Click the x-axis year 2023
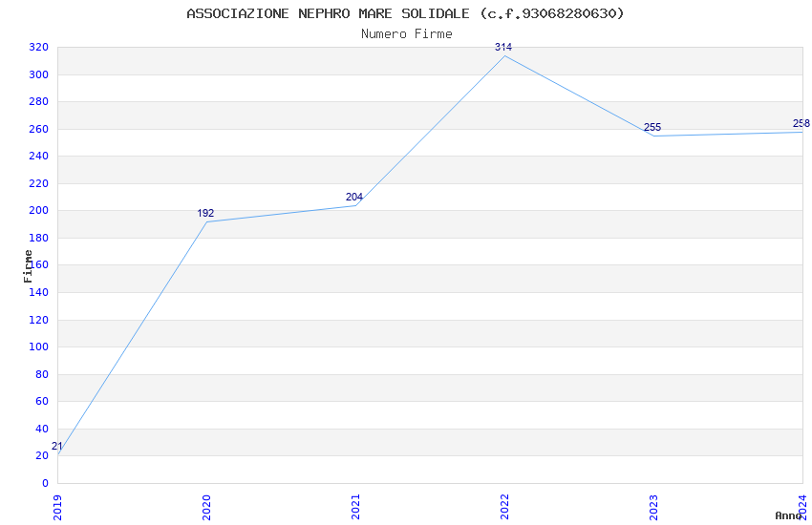Screen dimensions: 812x525 pos(653,508)
